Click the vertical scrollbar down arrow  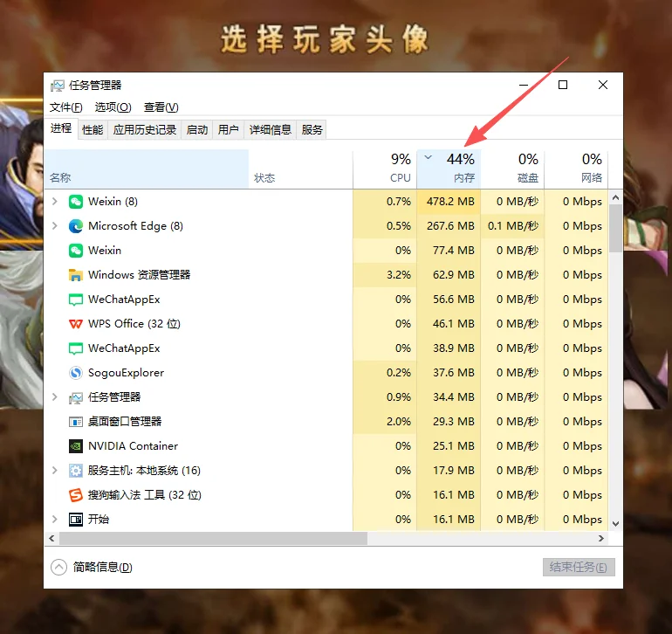pyautogui.click(x=616, y=524)
